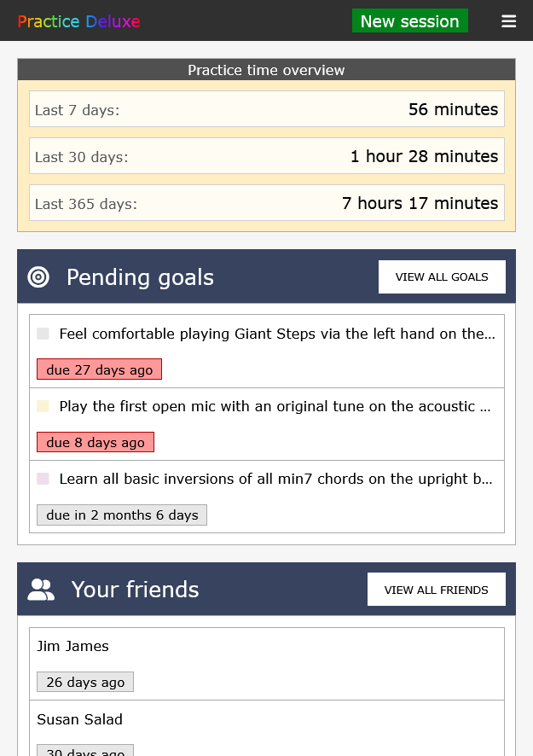Viewport: 533px width, 756px height.
Task: Click the Last 365 days practice row
Action: pos(266,203)
